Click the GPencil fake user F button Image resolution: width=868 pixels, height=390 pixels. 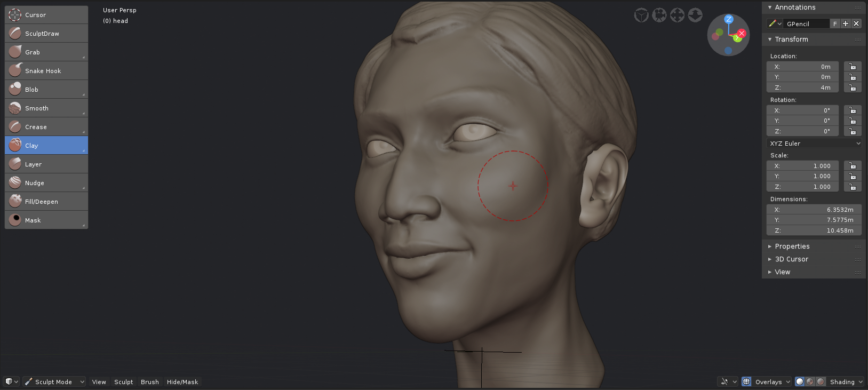[x=835, y=23]
